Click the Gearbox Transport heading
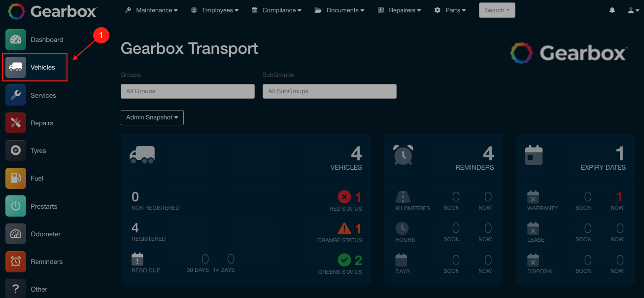This screenshot has width=644, height=298. click(x=189, y=48)
